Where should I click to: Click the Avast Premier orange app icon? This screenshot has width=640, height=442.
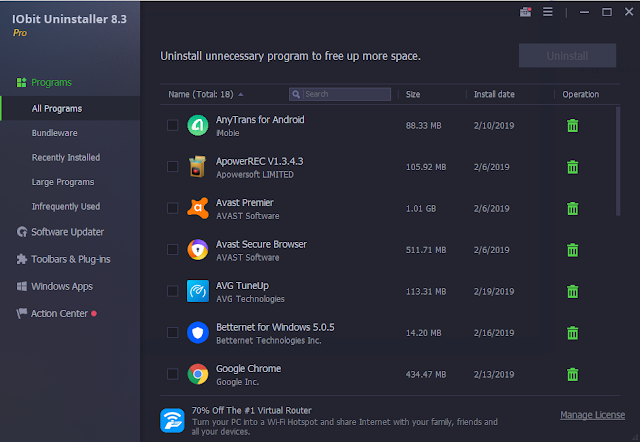point(198,208)
